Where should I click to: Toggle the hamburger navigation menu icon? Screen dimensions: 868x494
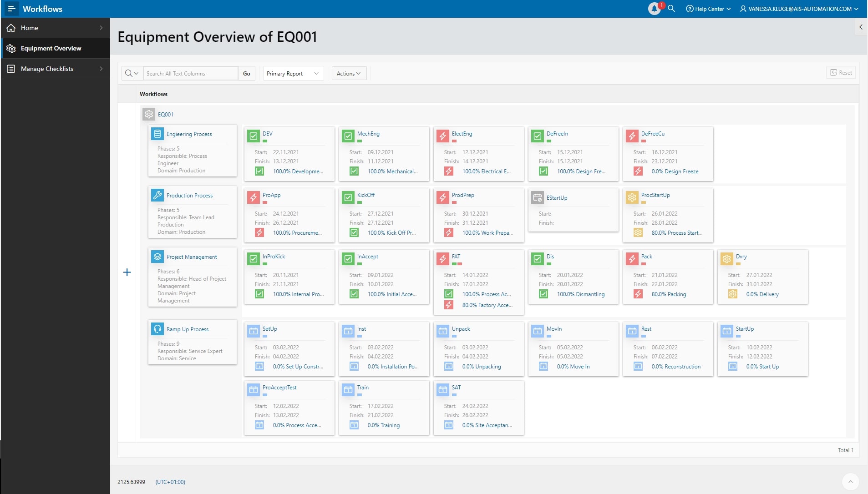[11, 9]
